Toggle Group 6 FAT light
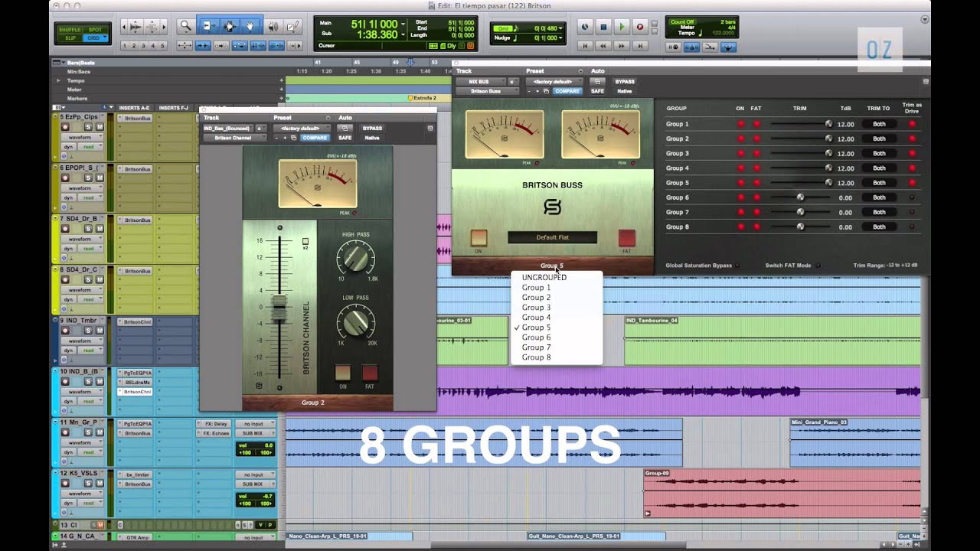This screenshot has width=980, height=551. coord(756,197)
